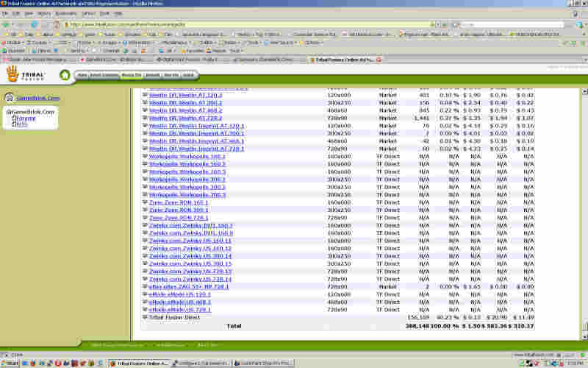Click the GameBrink.Com site icon in sidebar
This screenshot has height=368, width=588.
[9, 98]
